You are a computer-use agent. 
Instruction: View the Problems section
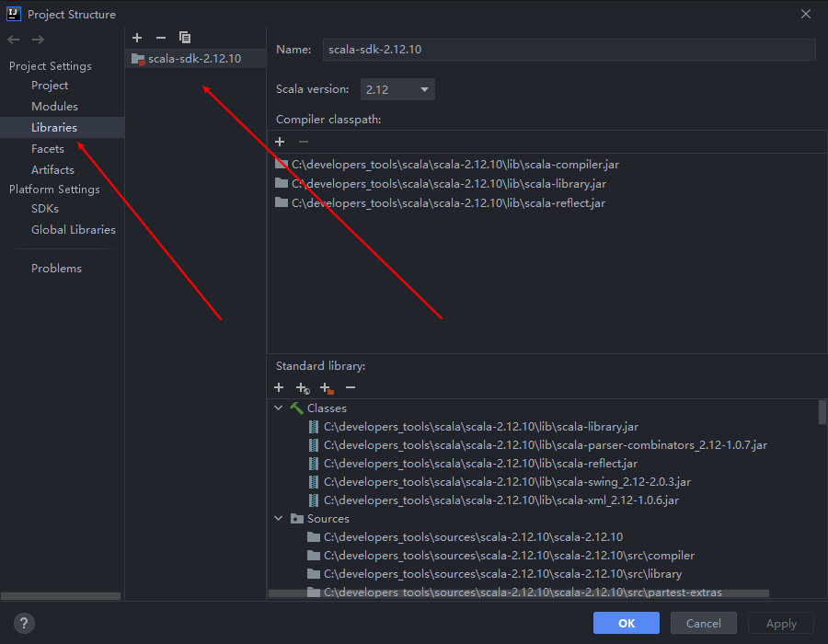point(56,268)
